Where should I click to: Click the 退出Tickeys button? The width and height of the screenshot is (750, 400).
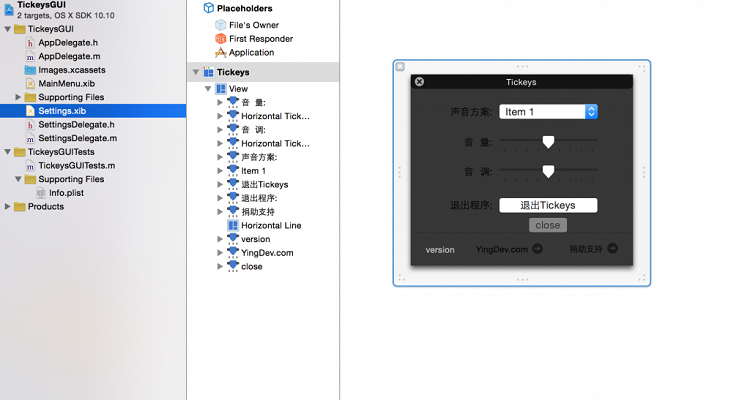(548, 205)
